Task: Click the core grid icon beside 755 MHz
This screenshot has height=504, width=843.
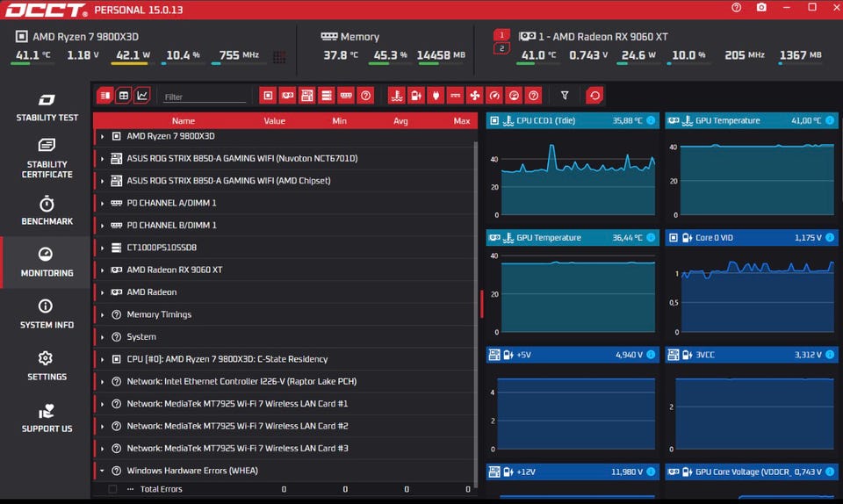Action: pyautogui.click(x=279, y=57)
